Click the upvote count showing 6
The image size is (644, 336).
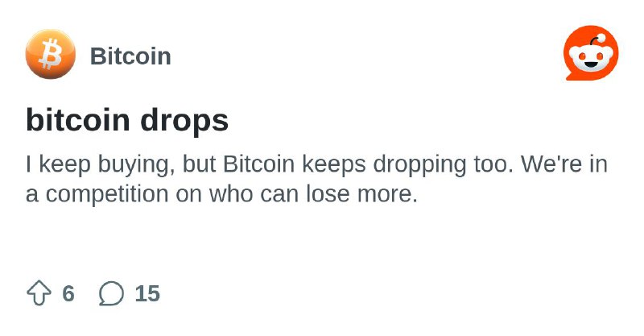(68, 293)
